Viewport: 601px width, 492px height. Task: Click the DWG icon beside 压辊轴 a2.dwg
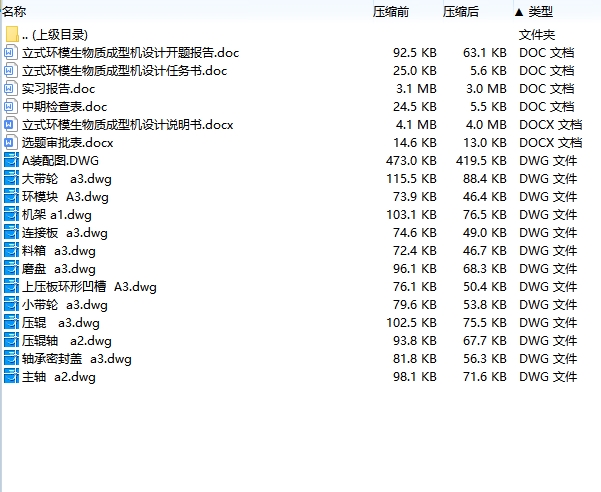click(11, 341)
